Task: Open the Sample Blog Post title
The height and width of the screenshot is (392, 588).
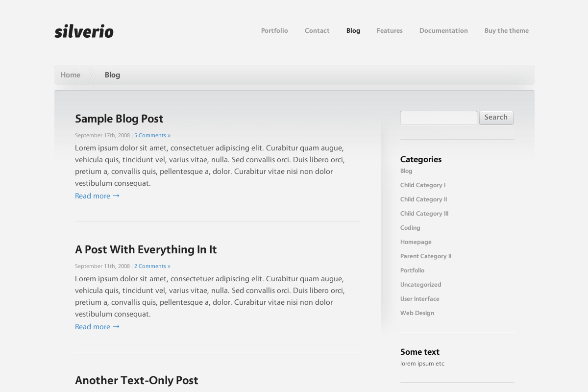Action: tap(119, 119)
